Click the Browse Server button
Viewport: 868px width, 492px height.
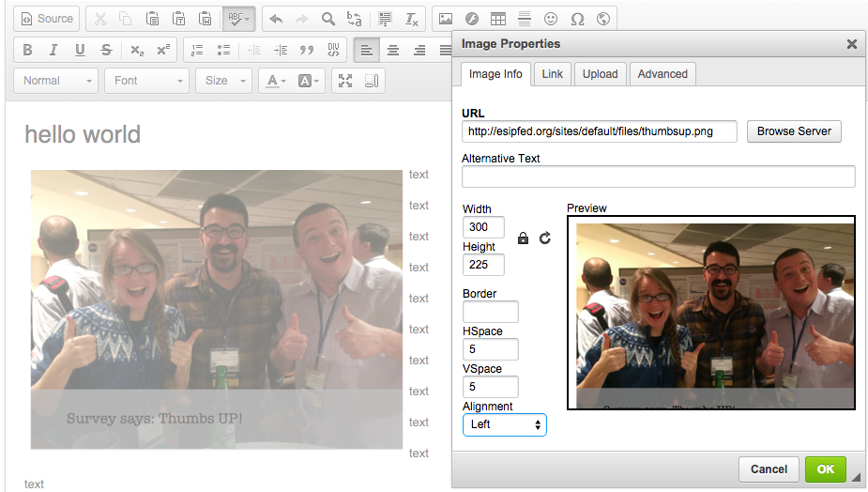click(794, 131)
